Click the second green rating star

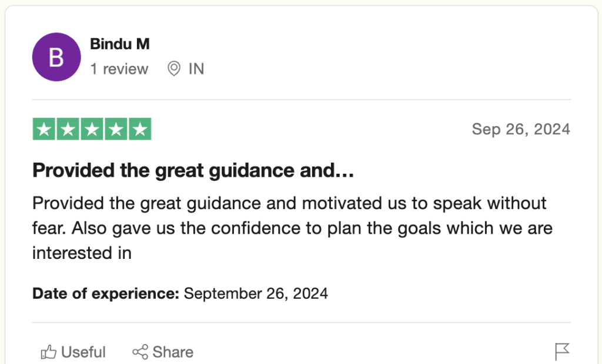[x=68, y=129]
